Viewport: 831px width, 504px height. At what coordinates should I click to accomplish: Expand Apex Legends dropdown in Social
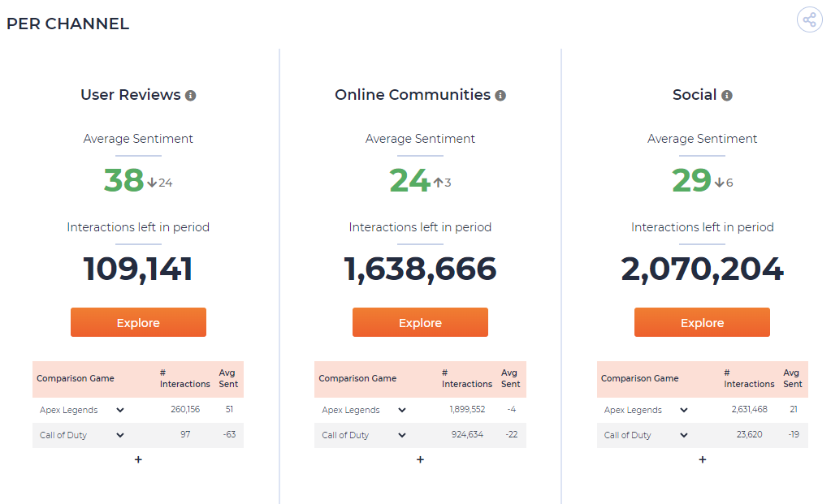684,410
